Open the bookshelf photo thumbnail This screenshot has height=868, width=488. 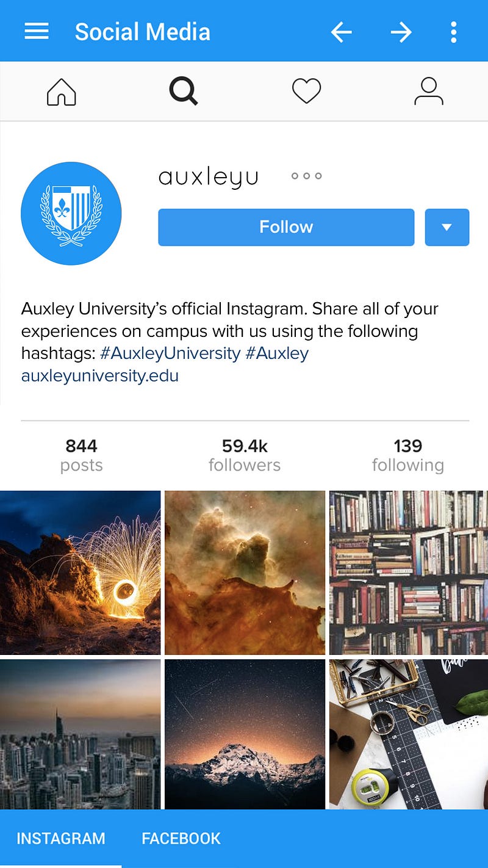pyautogui.click(x=409, y=573)
